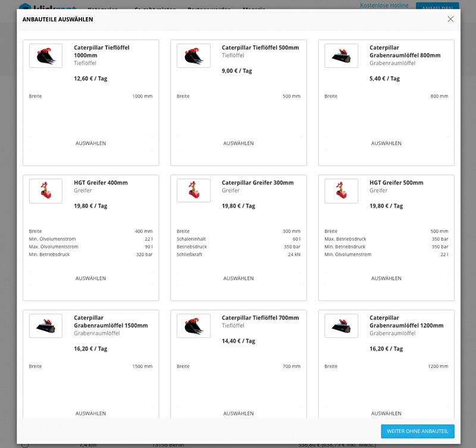Select Auswählen for HGT Greifer 500mm
The image size is (476, 448).
pyautogui.click(x=386, y=278)
